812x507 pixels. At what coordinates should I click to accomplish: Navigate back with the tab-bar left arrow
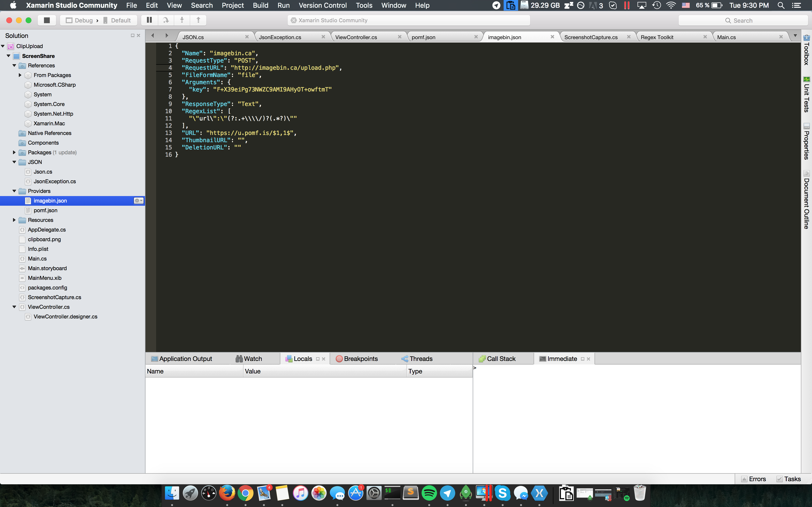click(x=153, y=35)
